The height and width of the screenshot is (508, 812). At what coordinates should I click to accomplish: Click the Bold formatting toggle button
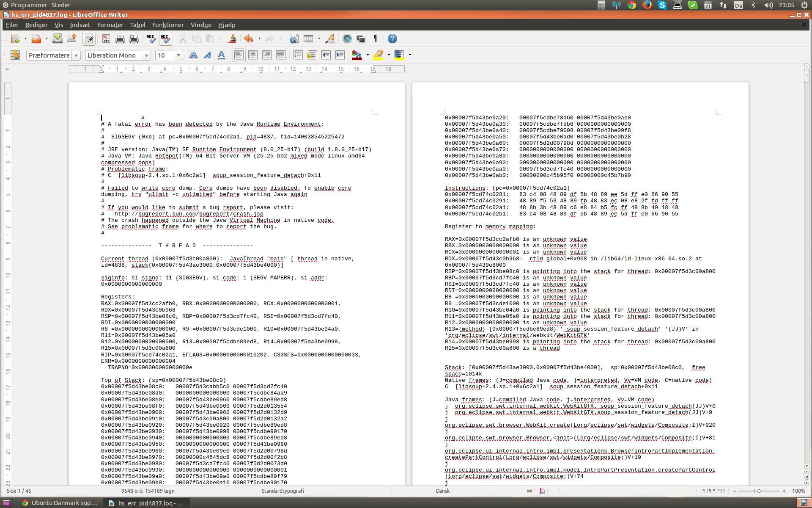click(x=193, y=55)
